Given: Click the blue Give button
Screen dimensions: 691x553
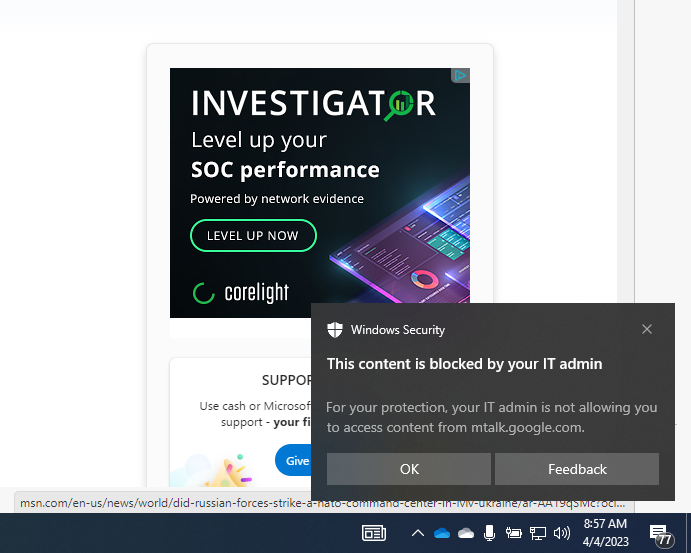Looking at the screenshot, I should pos(293,460).
